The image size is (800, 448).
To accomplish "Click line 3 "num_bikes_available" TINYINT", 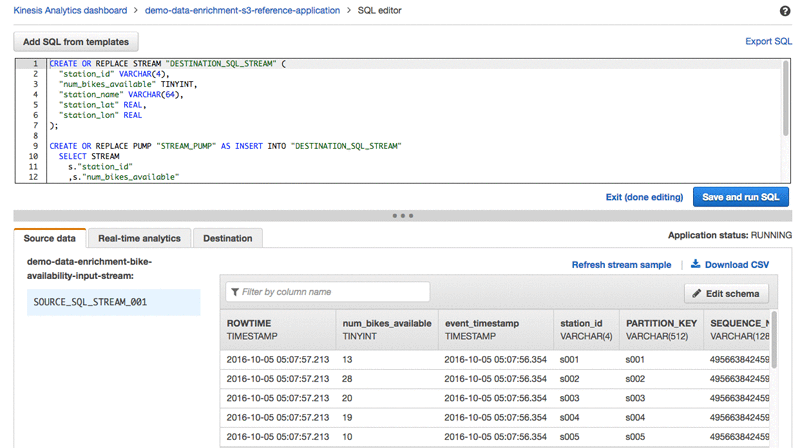I will click(128, 84).
